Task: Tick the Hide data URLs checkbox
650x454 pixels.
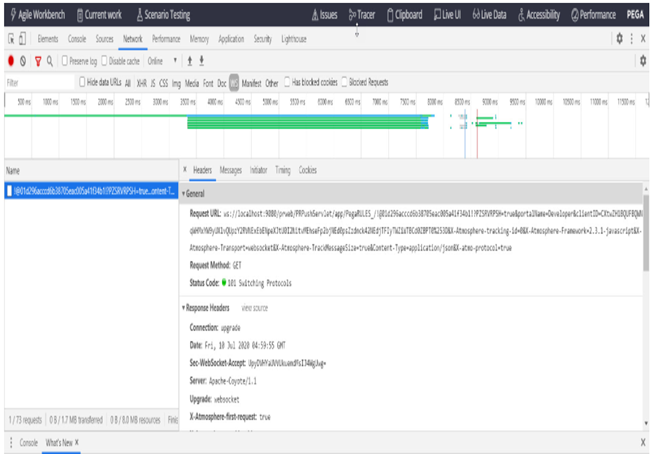Action: (82, 82)
